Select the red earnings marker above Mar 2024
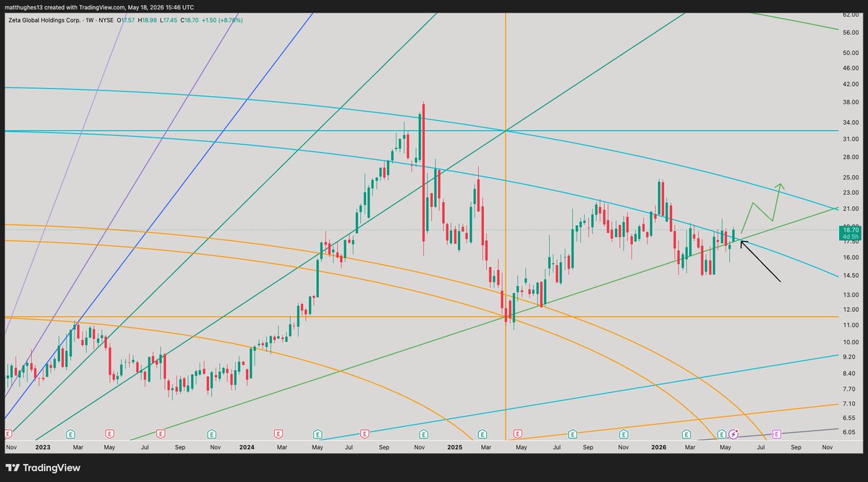This screenshot has width=868, height=482. [x=278, y=434]
